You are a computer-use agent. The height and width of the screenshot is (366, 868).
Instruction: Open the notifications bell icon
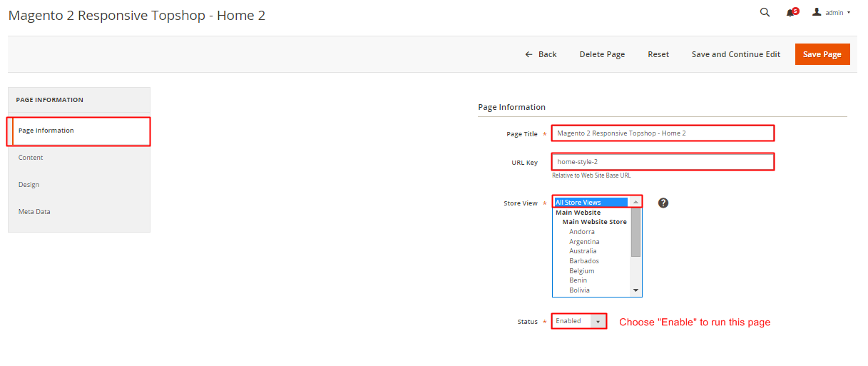coord(790,13)
